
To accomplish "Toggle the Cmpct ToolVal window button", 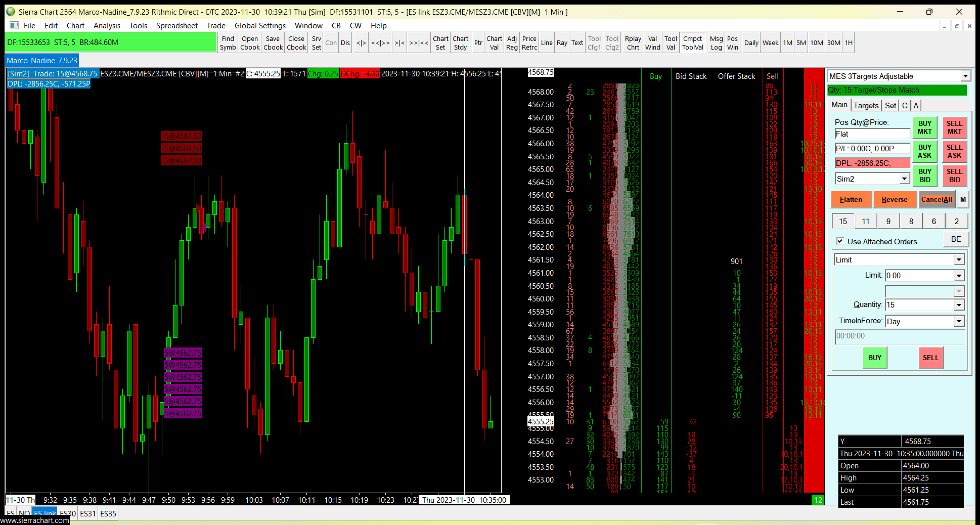I will point(692,43).
